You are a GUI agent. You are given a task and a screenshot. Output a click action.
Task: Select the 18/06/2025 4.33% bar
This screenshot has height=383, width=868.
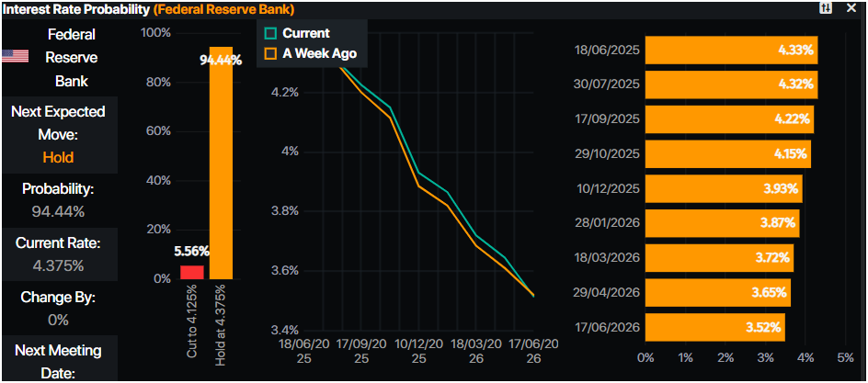[x=731, y=51]
